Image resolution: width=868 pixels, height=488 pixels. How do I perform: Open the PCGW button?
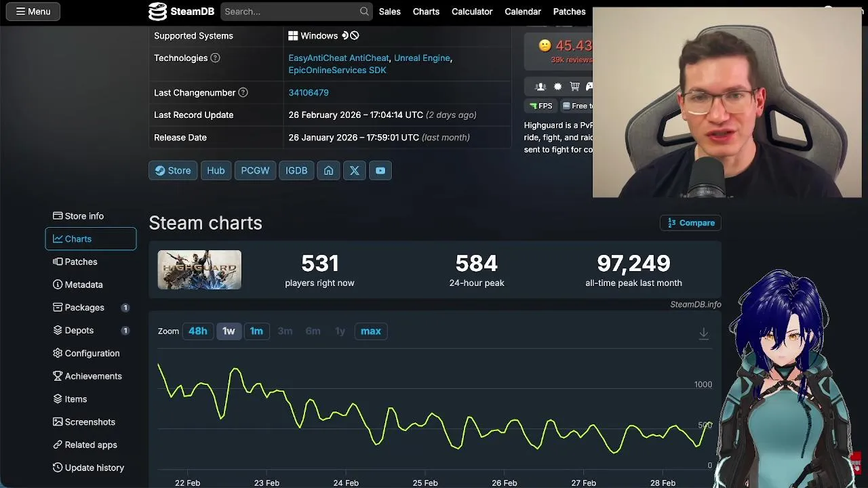(x=255, y=171)
